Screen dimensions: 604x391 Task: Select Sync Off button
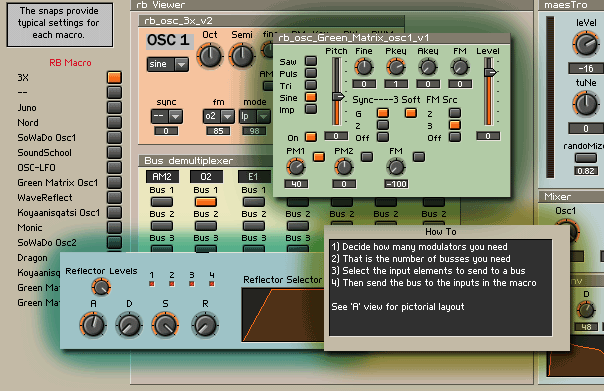point(383,137)
